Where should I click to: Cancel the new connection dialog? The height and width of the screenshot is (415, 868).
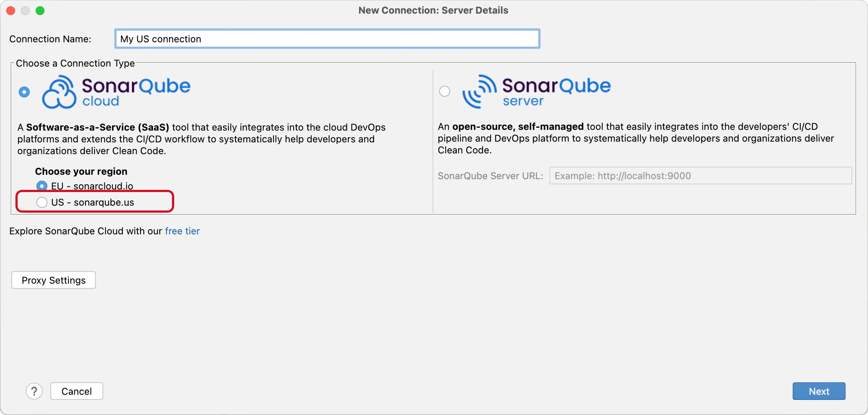76,391
